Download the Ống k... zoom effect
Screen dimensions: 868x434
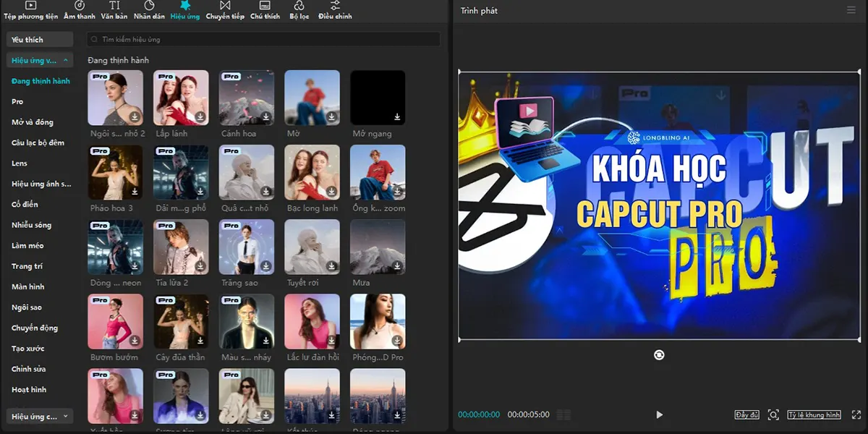(397, 192)
